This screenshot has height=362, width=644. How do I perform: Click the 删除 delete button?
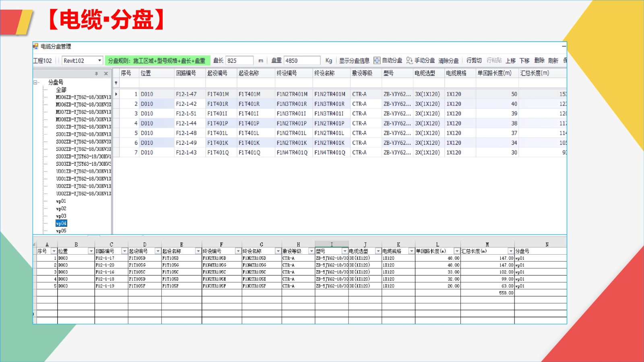539,60
